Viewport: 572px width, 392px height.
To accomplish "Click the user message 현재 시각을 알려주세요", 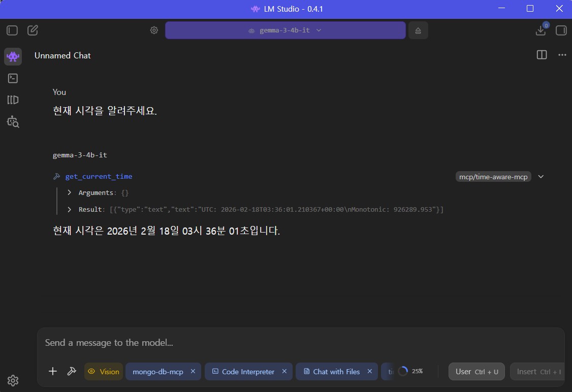I will click(105, 111).
